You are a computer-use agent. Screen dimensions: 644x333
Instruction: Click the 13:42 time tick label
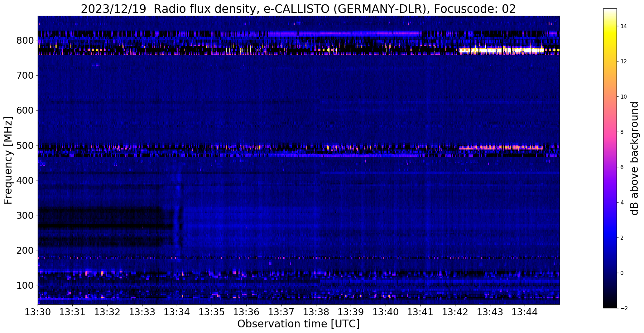point(455,312)
